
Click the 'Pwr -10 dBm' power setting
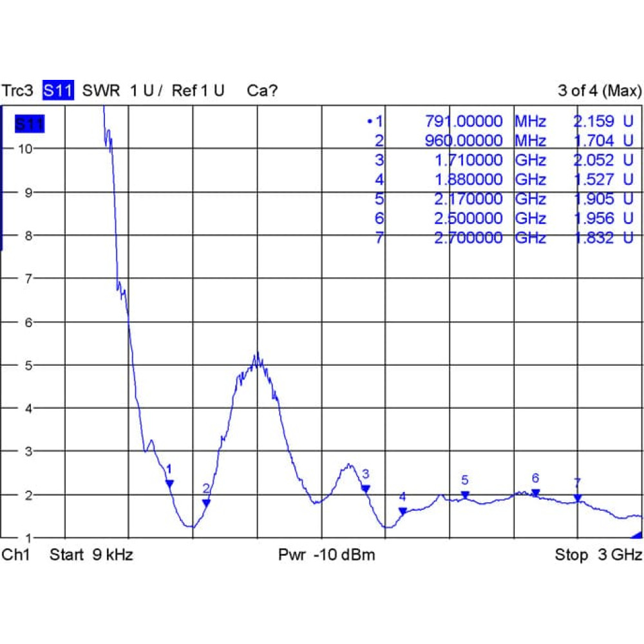coord(327,555)
